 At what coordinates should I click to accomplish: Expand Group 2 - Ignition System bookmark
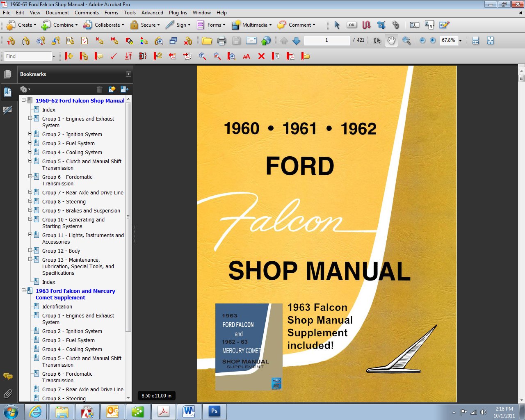(x=30, y=134)
